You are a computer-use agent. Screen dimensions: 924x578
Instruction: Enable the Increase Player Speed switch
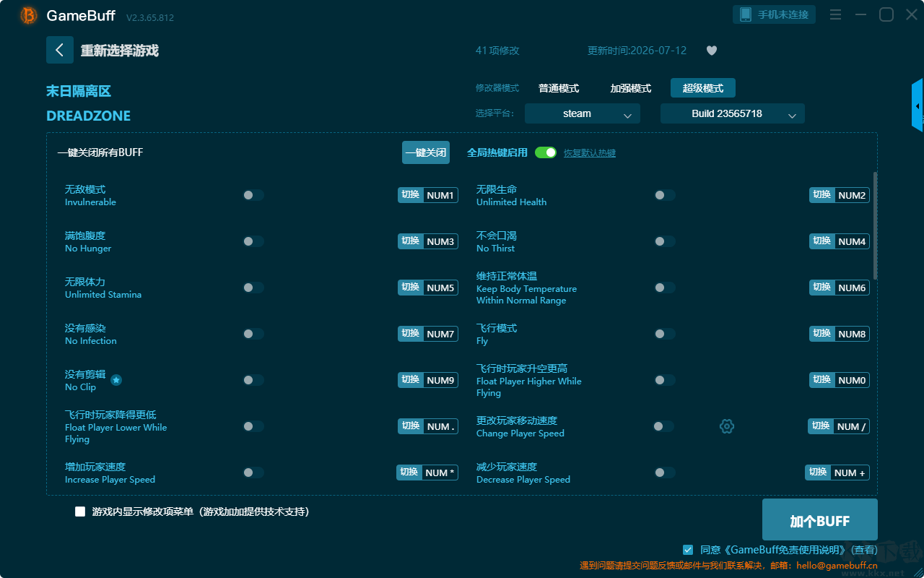click(x=253, y=473)
